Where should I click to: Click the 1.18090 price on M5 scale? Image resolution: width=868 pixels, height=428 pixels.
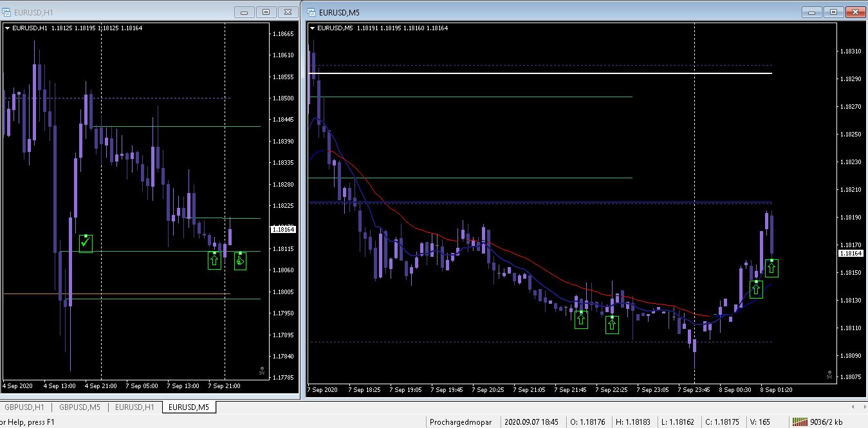[x=851, y=355]
